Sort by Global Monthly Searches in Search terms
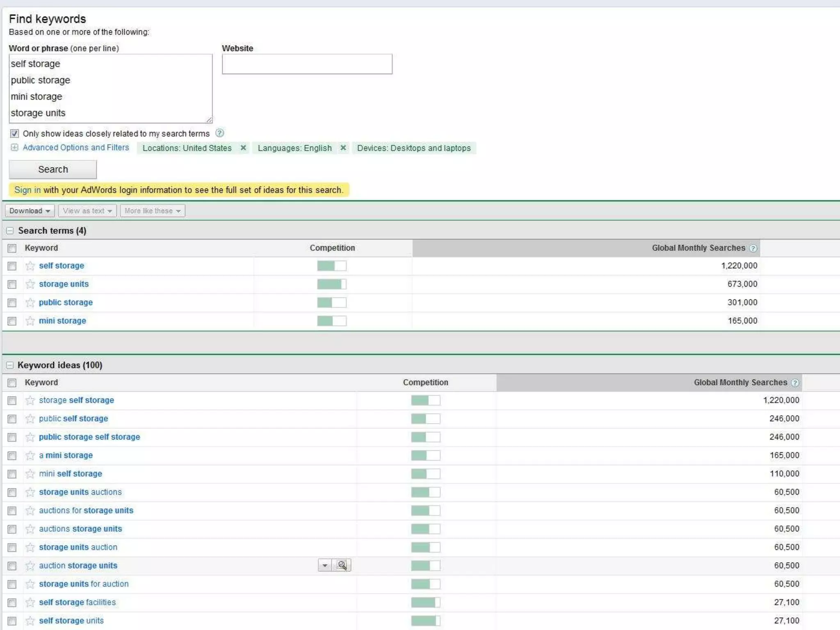 [x=698, y=248]
